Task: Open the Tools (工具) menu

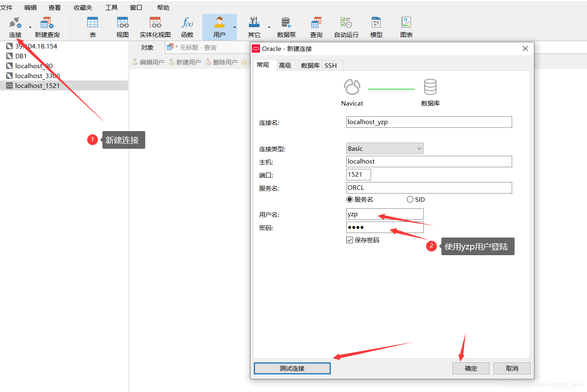Action: tap(111, 7)
